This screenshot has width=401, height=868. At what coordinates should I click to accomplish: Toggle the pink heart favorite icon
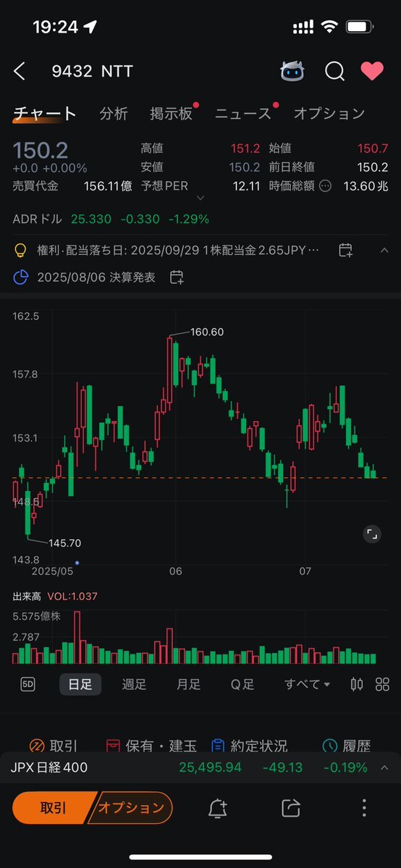click(x=372, y=71)
